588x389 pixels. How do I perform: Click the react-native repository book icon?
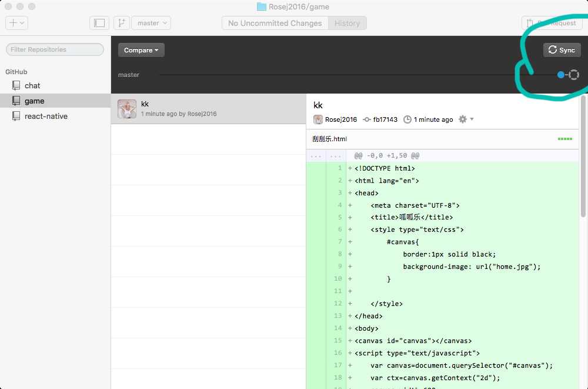pos(16,116)
